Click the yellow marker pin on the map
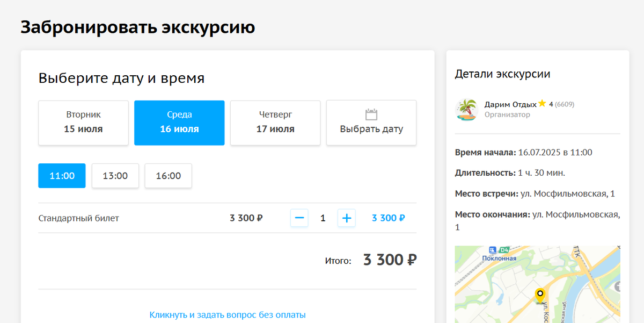The image size is (644, 323). coord(540,294)
